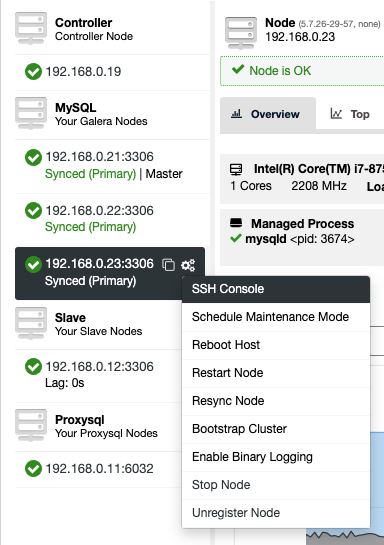
Task: Click the Managed Process heading
Action: 303,223
